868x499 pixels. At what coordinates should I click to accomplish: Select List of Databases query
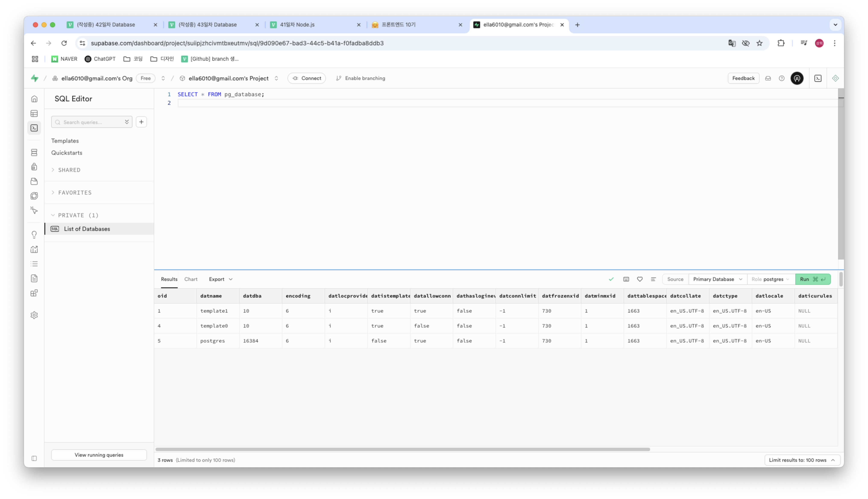coord(99,229)
